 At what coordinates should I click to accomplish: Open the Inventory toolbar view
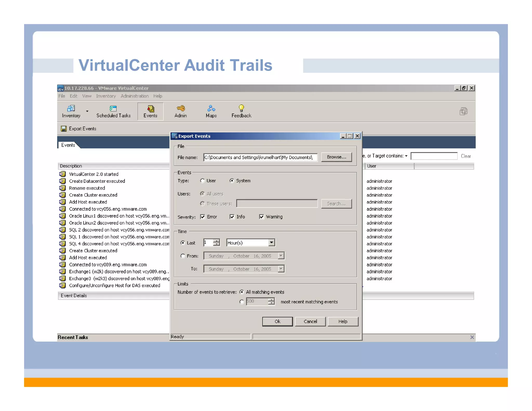(x=71, y=111)
